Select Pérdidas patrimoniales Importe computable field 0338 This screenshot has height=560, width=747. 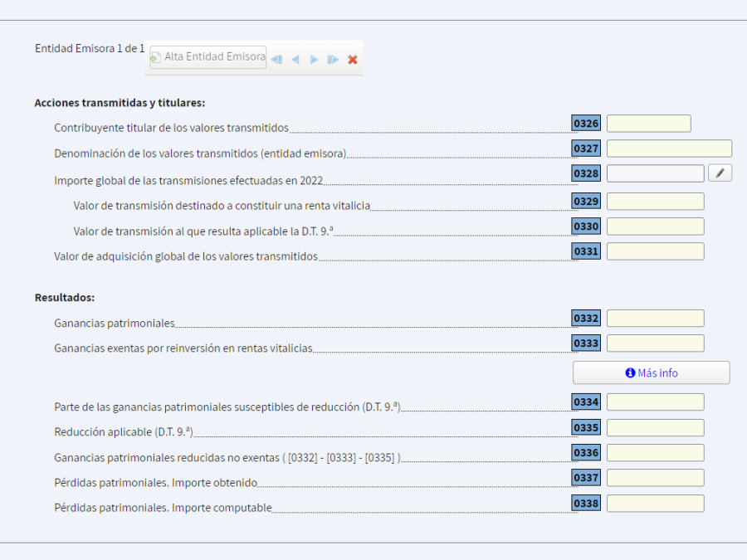(x=655, y=504)
